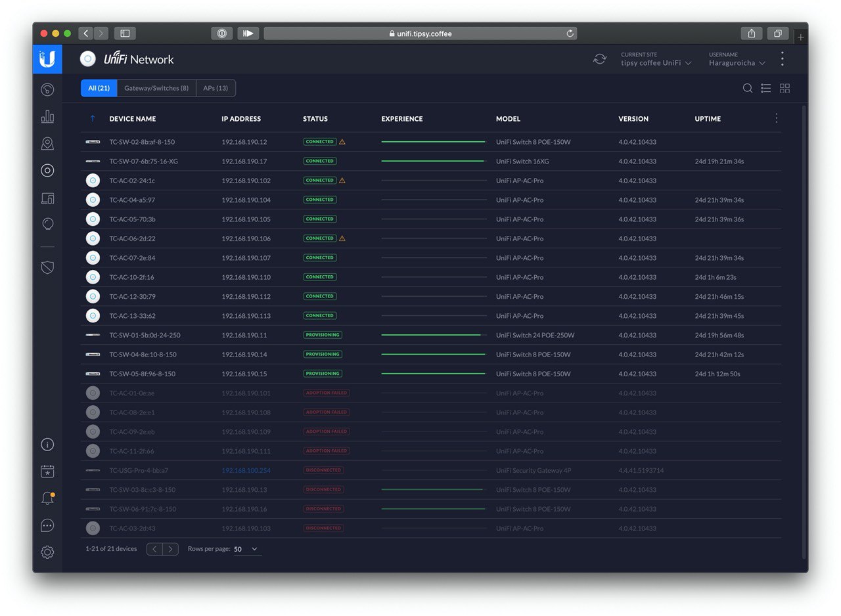
Task: Click the refresh sync icon in header
Action: tap(600, 59)
